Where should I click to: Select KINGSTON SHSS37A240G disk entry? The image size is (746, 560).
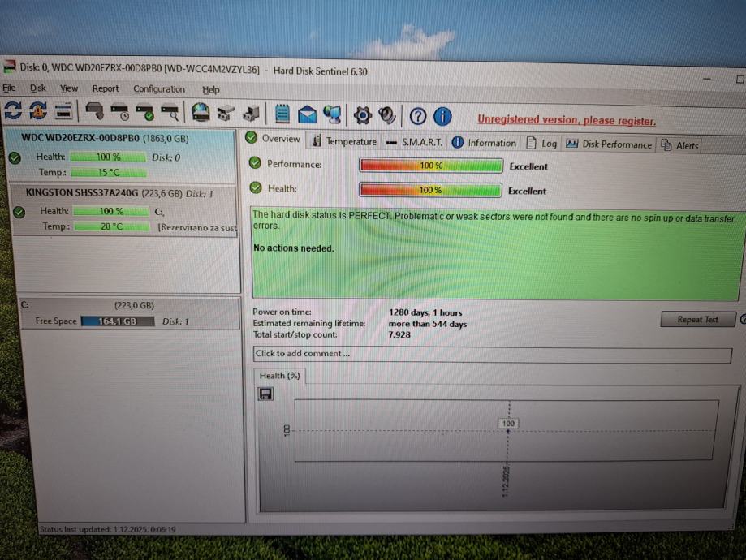pyautogui.click(x=125, y=210)
